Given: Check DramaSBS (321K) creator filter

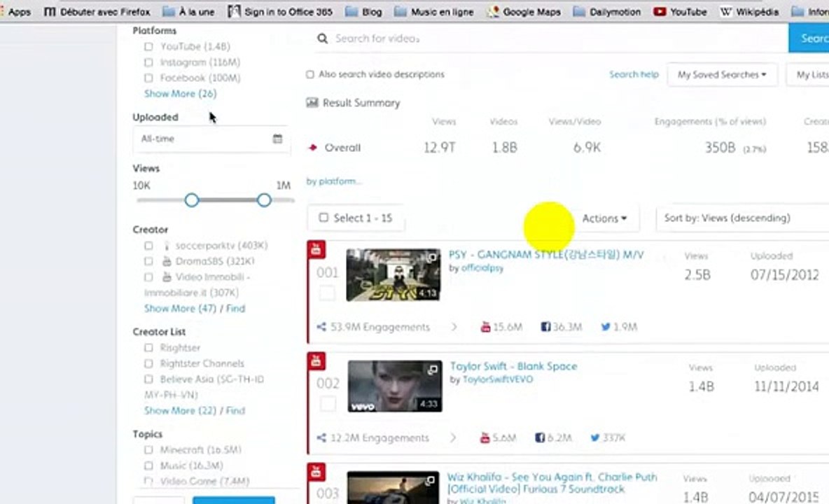Looking at the screenshot, I should tap(148, 262).
